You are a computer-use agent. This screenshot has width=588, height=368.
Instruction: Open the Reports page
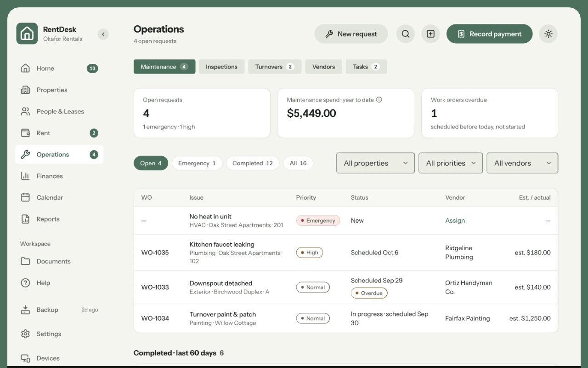[59, 219]
